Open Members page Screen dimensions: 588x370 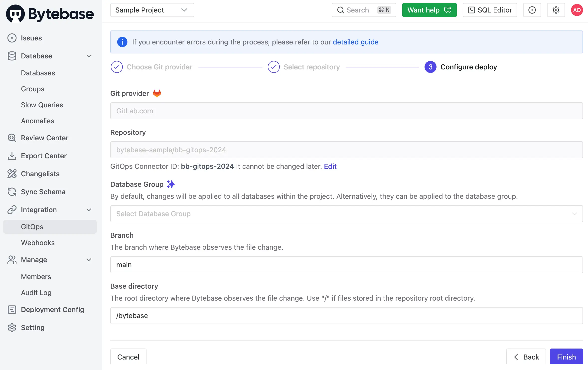tap(36, 277)
